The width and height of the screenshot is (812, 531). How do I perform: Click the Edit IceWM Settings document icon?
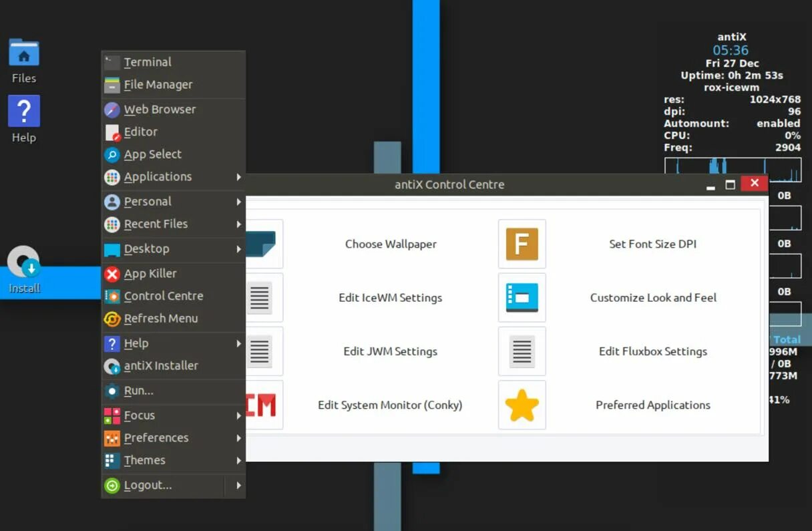click(260, 298)
